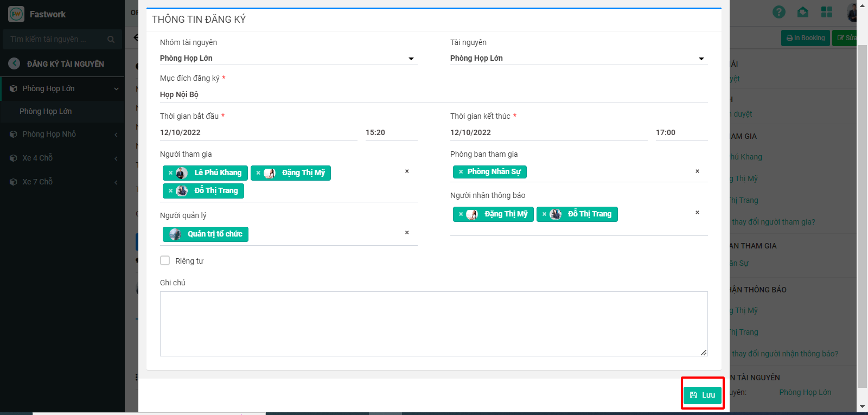
Task: Remove Đỗ Thị Trang from participants
Action: [x=170, y=191]
